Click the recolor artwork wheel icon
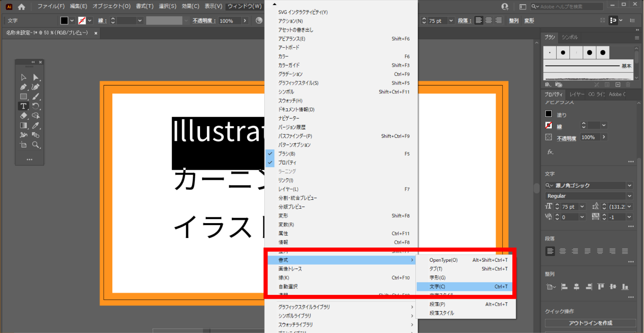The image size is (644, 333). pyautogui.click(x=259, y=20)
